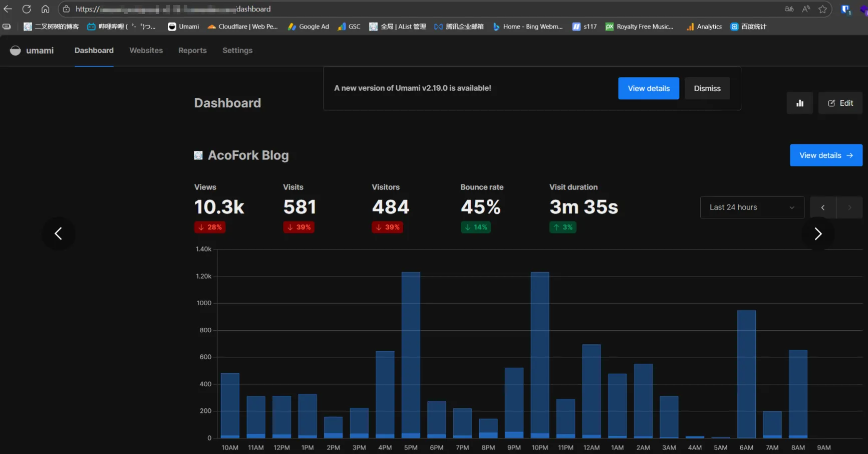Open the Websites tab
This screenshot has width=868, height=454.
click(146, 51)
